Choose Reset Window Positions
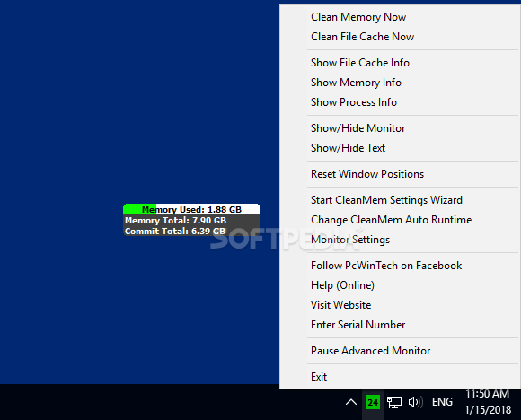 point(399,174)
